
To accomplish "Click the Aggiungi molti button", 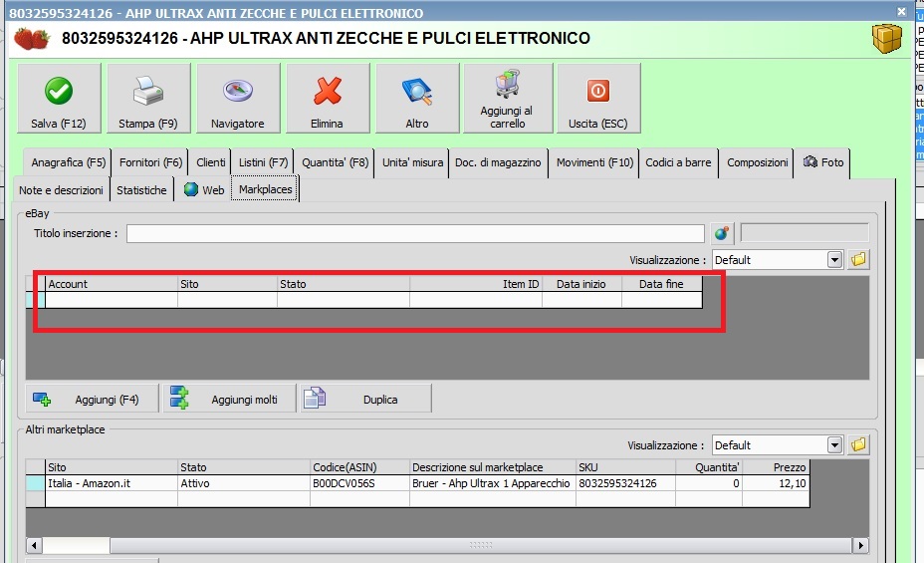I will click(x=229, y=400).
